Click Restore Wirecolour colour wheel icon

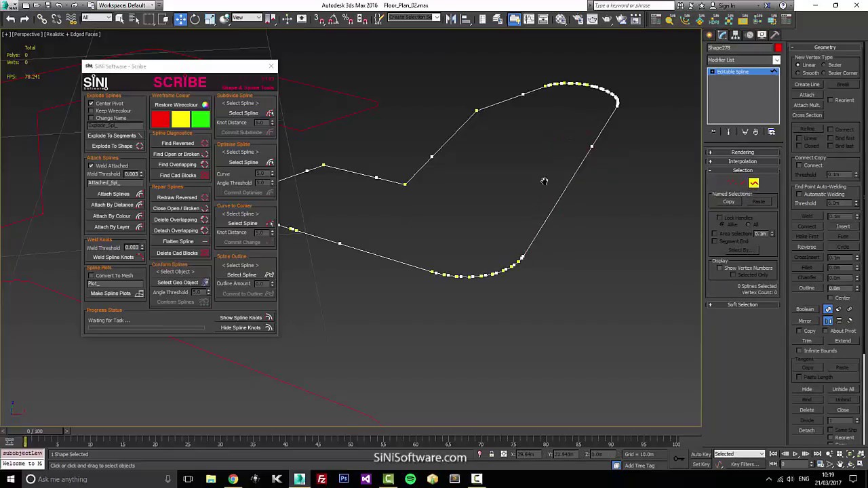click(x=205, y=105)
